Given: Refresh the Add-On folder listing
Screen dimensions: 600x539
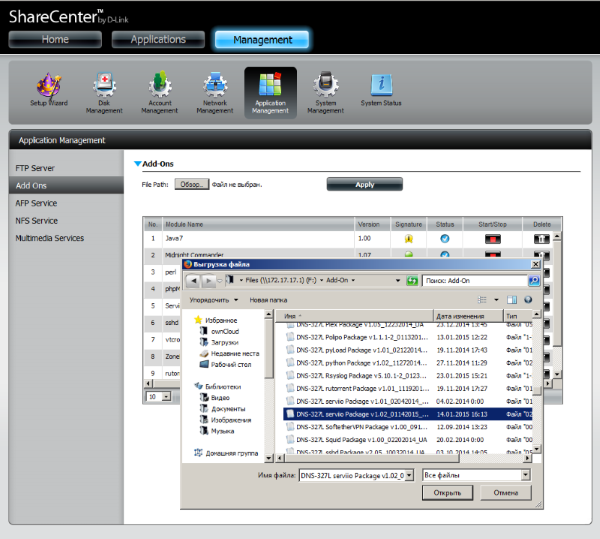Looking at the screenshot, I should pyautogui.click(x=412, y=281).
